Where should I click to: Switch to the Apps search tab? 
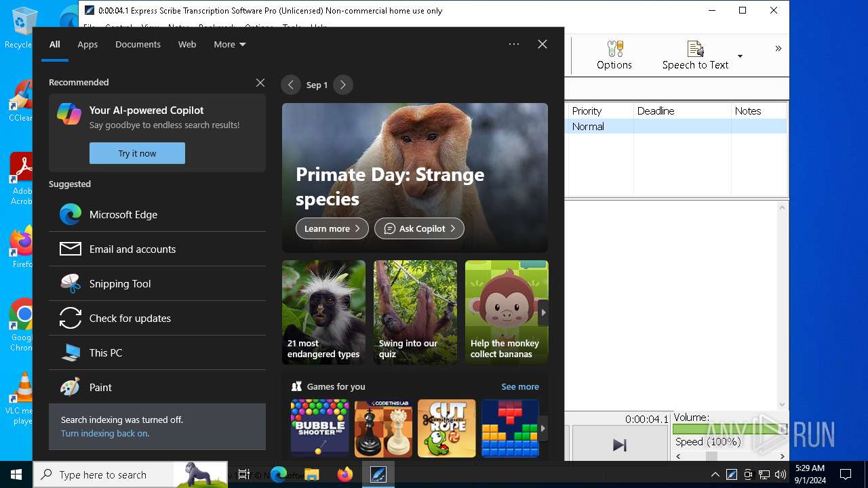(x=87, y=44)
